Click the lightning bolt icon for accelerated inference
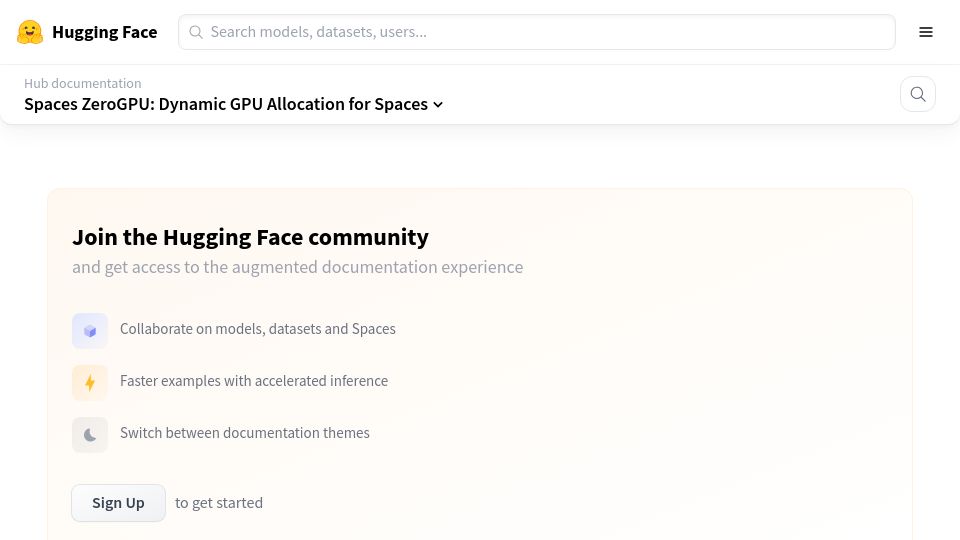Screen dimensions: 960x540 tap(90, 383)
